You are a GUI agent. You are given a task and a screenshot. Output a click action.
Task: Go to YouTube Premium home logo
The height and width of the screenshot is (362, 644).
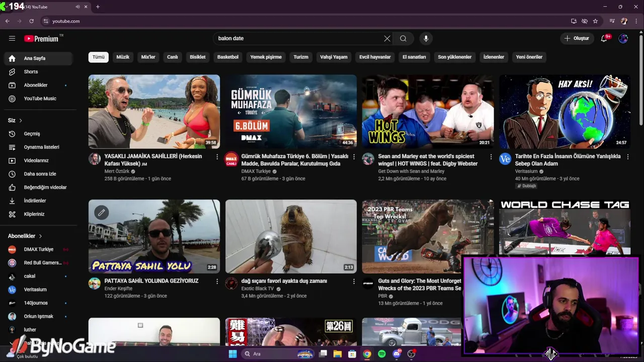coord(41,39)
